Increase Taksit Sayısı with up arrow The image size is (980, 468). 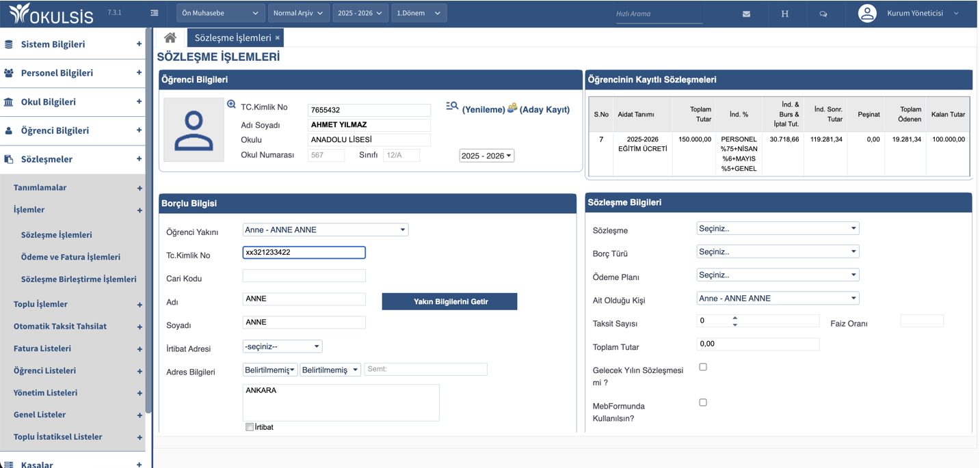pos(735,317)
